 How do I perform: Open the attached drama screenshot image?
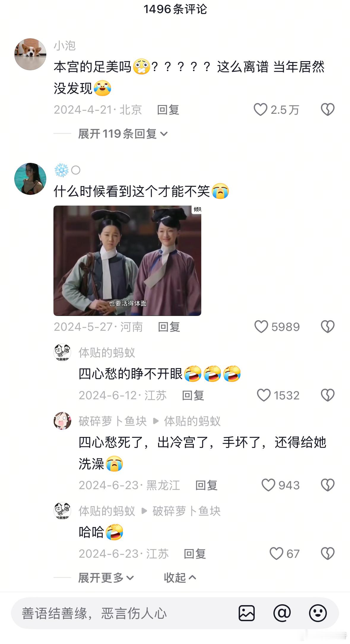coord(127,260)
